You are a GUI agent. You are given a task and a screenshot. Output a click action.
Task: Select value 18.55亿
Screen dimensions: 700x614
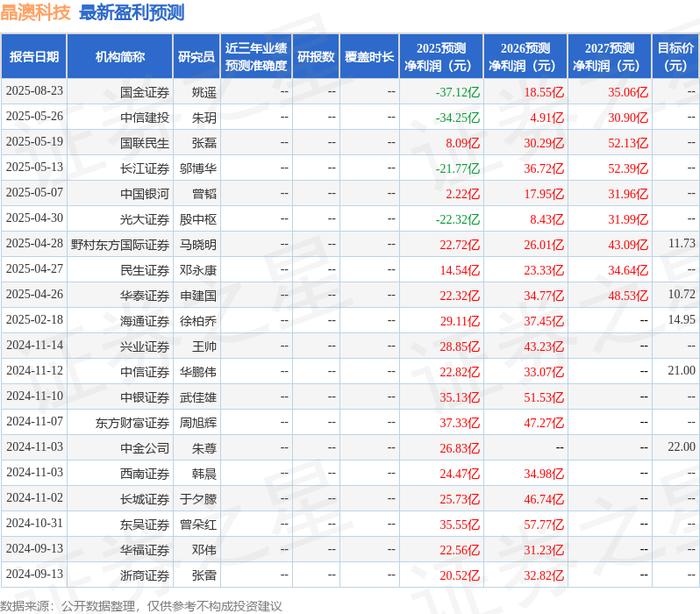click(544, 92)
